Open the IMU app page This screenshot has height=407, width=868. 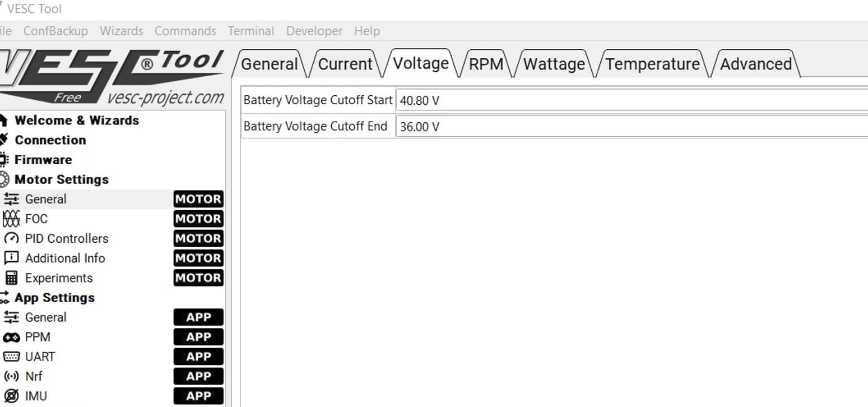tap(36, 396)
